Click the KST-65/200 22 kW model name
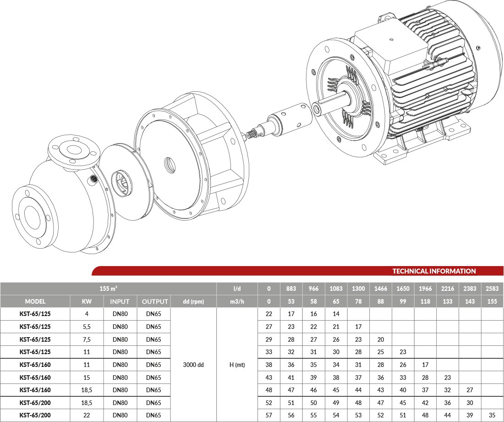 pos(35,415)
